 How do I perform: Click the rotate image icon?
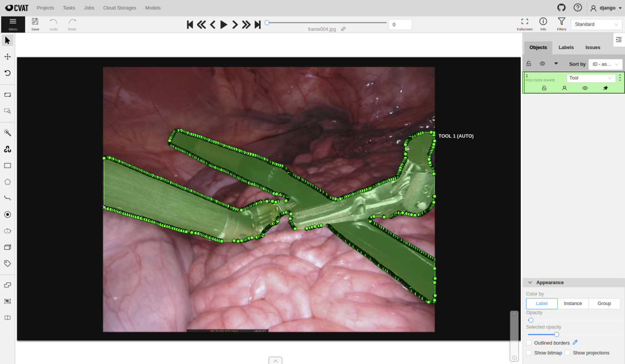point(7,73)
